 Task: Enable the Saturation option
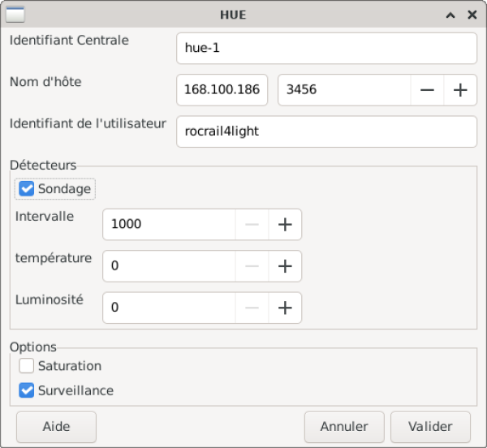(x=27, y=366)
